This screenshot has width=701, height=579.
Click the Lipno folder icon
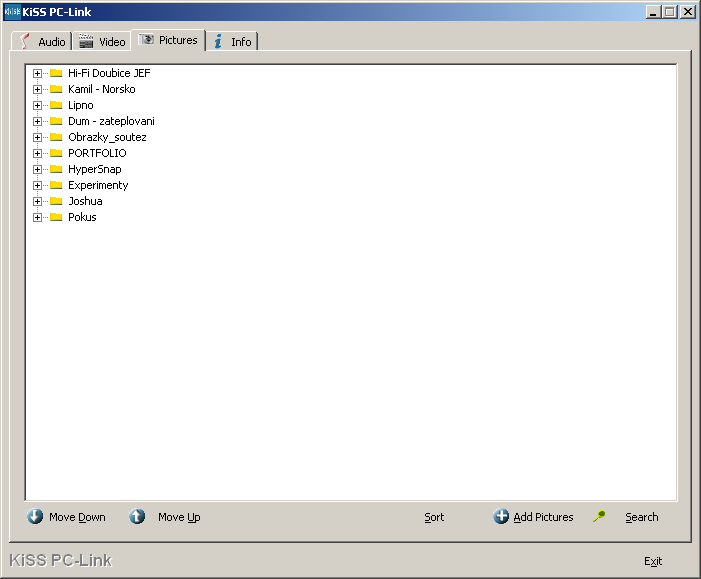coord(56,105)
